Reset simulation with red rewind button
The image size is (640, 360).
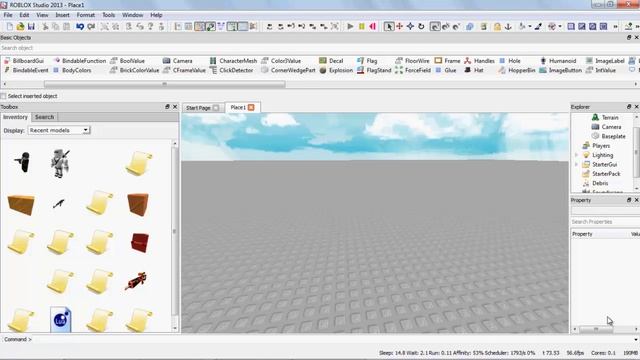click(373, 27)
